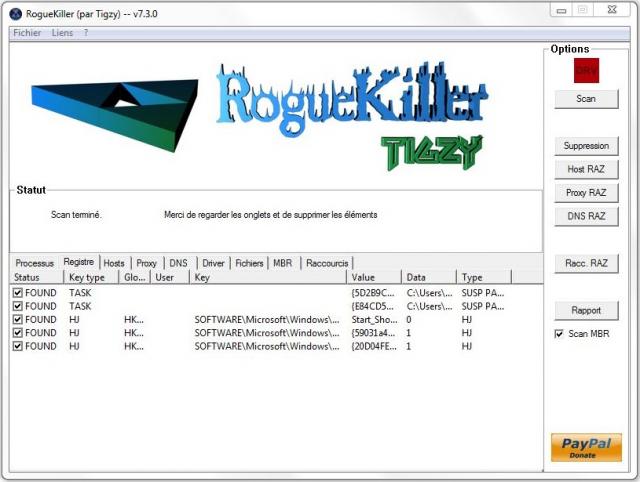Switch to the Hosts tab
This screenshot has height=482, width=640.
(114, 263)
